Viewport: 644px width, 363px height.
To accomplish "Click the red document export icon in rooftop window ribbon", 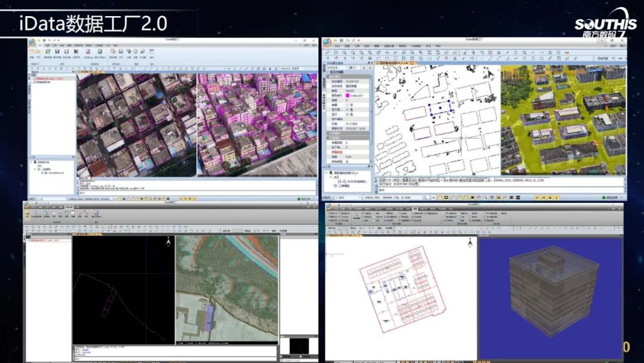I will [88, 51].
